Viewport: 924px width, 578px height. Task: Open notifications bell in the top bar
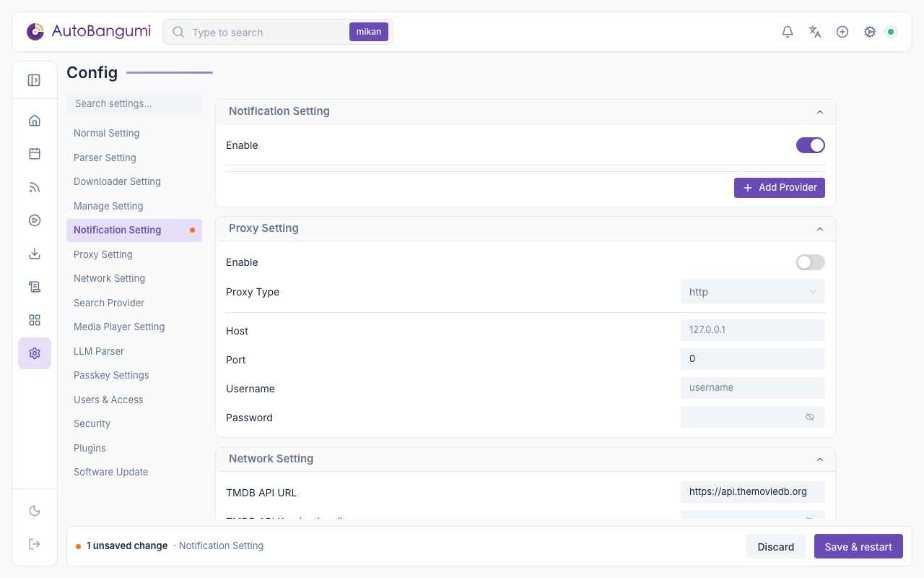(x=788, y=32)
